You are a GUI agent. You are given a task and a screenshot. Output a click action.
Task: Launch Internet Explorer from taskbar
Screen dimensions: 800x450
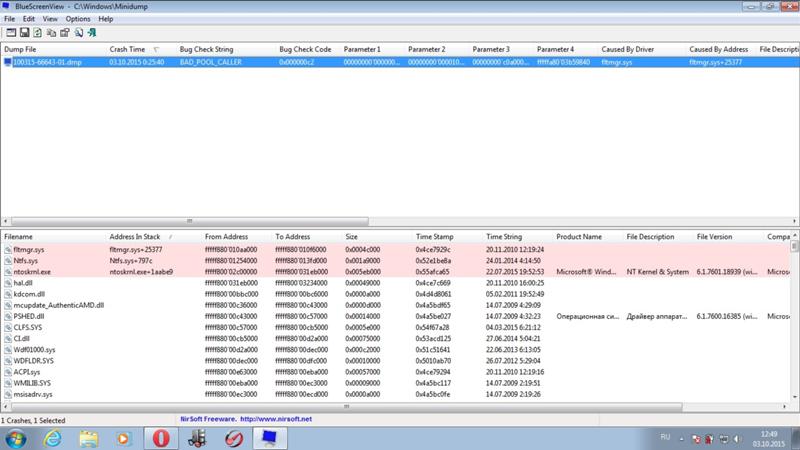(53, 439)
